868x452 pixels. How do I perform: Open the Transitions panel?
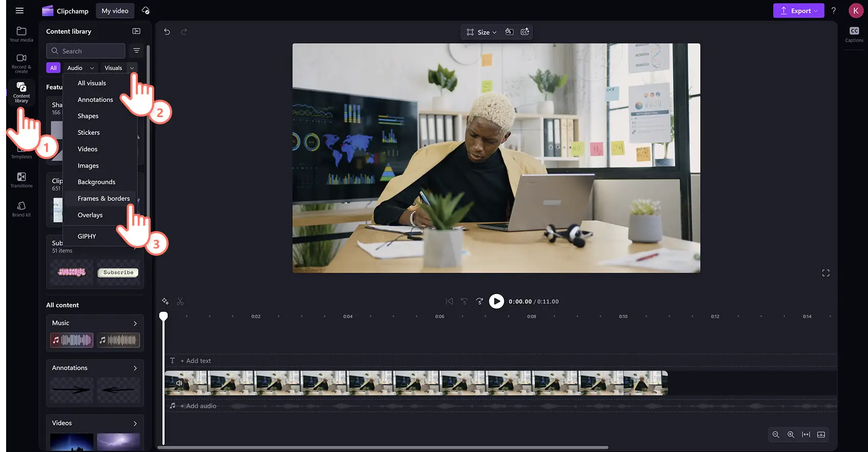pyautogui.click(x=21, y=180)
